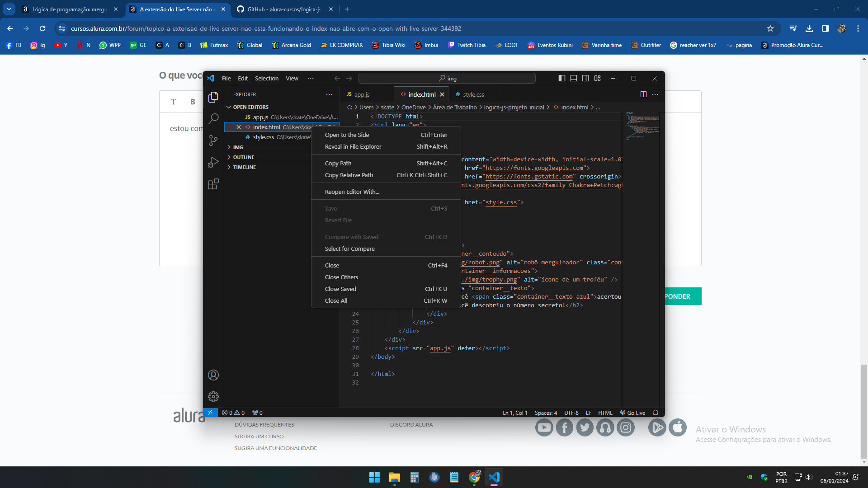Screen dimensions: 868x488
Task: Open Chrome tab search dropdown arrow
Action: coord(9,9)
